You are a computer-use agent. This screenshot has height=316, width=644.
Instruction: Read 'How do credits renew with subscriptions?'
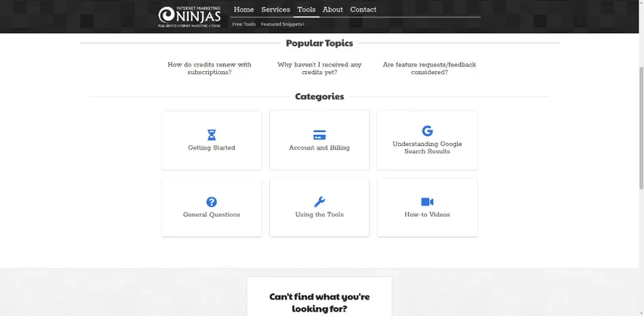coord(210,68)
